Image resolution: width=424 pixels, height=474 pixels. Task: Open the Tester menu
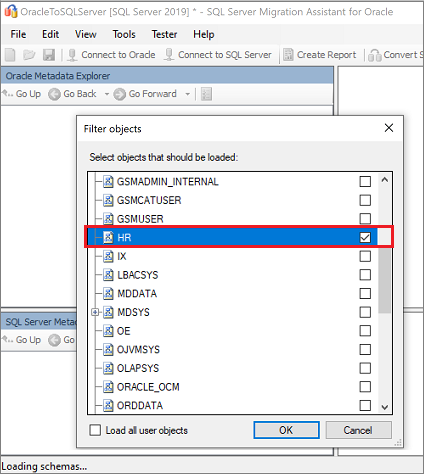[x=164, y=34]
